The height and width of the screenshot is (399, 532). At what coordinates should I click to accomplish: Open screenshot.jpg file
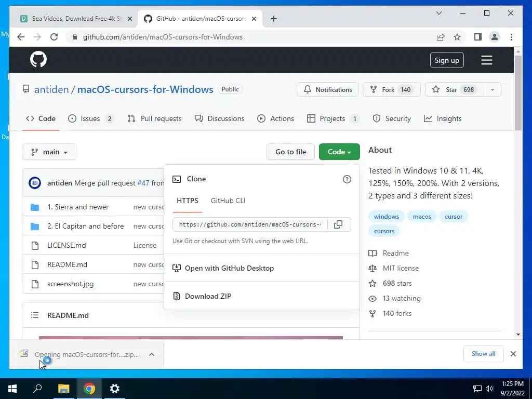pyautogui.click(x=71, y=284)
